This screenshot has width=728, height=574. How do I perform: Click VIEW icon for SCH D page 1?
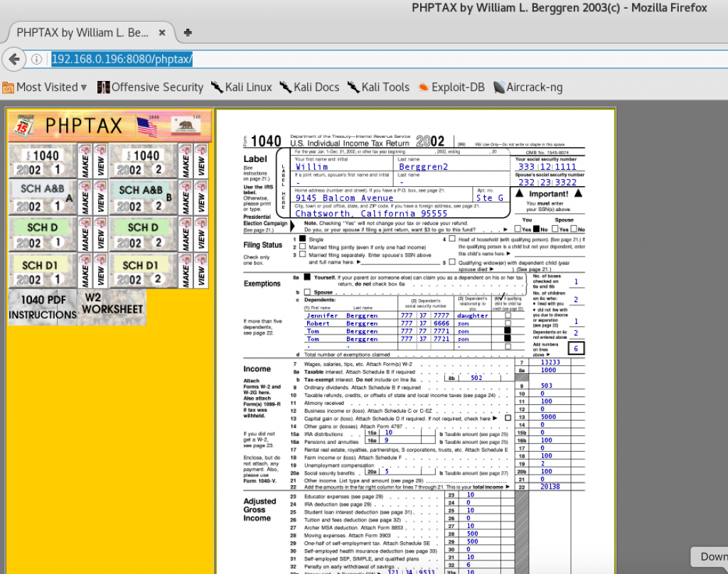100,234
